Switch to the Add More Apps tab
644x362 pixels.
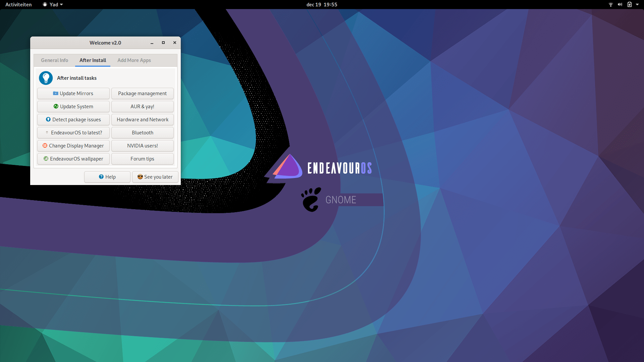(134, 60)
